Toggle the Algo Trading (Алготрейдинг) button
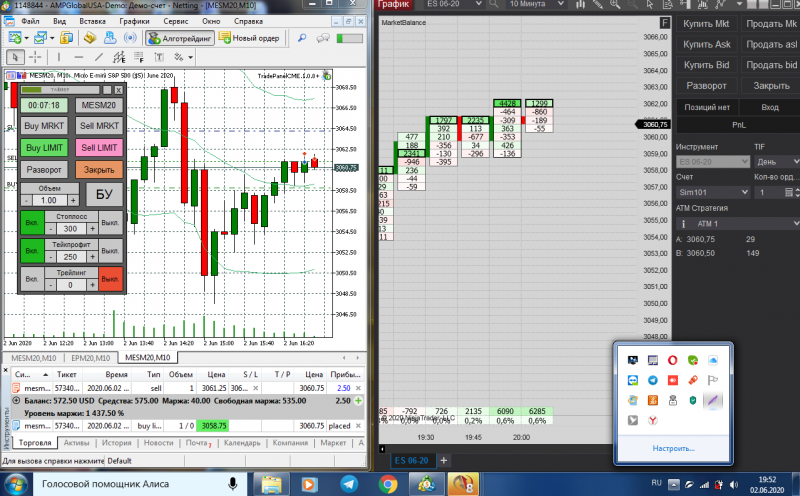Image resolution: width=800 pixels, height=496 pixels. point(180,38)
